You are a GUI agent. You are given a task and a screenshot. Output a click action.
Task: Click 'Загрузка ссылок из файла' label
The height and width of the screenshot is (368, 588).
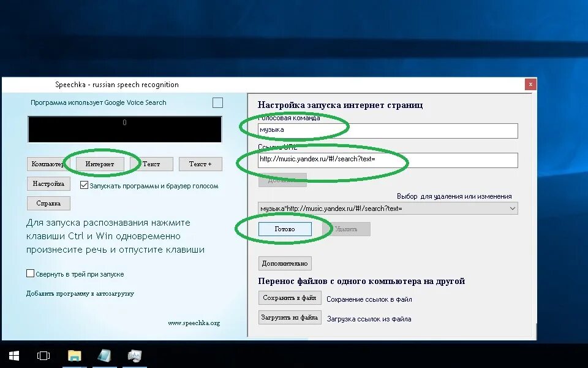[369, 319]
